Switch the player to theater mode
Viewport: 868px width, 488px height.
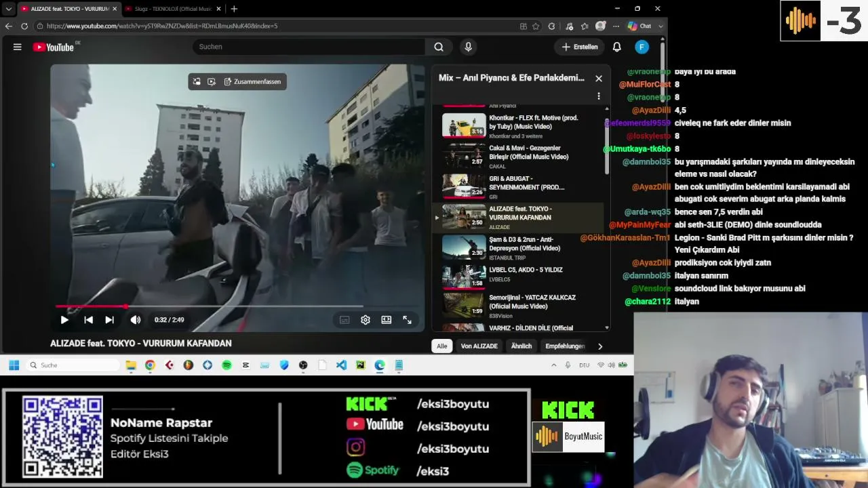point(387,320)
